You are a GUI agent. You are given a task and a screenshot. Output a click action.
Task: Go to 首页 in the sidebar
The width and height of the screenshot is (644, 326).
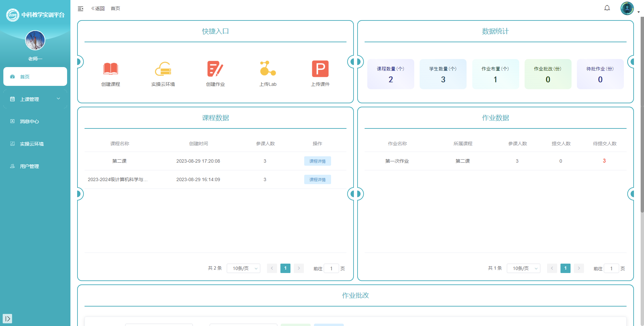[x=35, y=76]
